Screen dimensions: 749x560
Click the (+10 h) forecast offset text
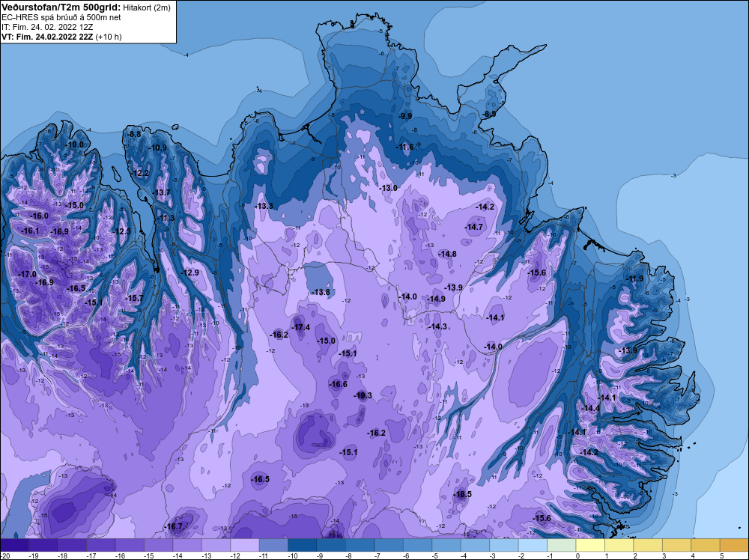click(109, 37)
